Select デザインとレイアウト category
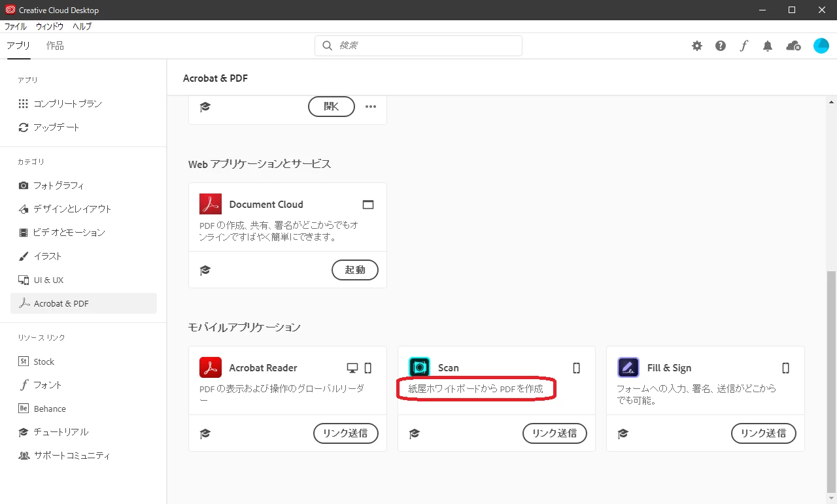Image resolution: width=837 pixels, height=504 pixels. point(84,209)
